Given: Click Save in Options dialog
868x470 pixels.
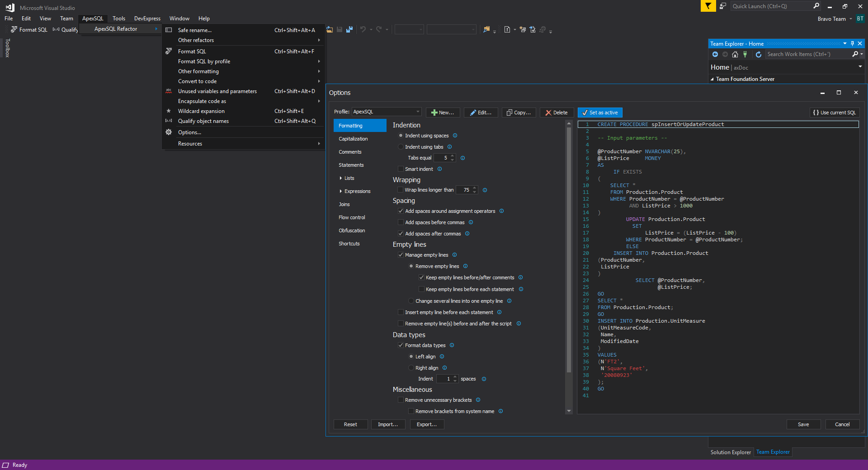Looking at the screenshot, I should point(803,424).
